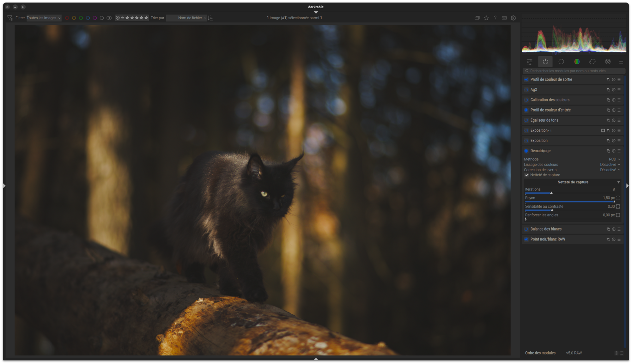Viewport: 632px width, 364px height.
Task: Click the mask indicator icon on Exposition 1
Action: [603, 130]
